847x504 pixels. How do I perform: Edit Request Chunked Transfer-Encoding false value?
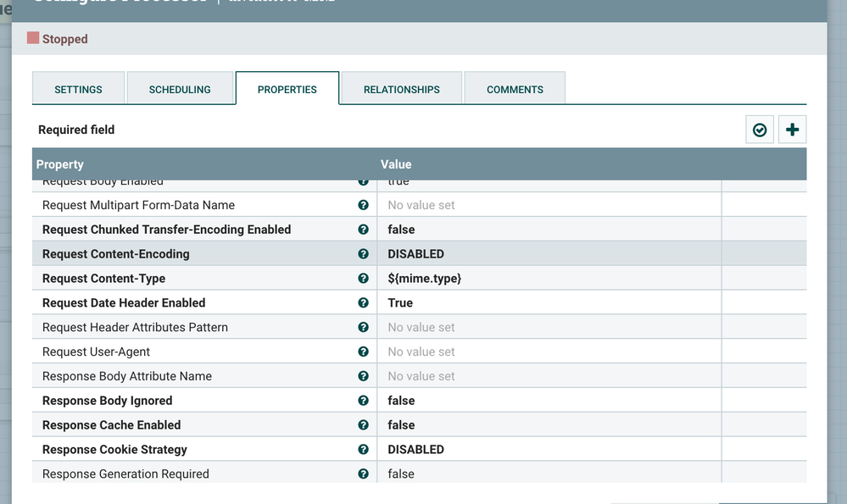coord(549,230)
